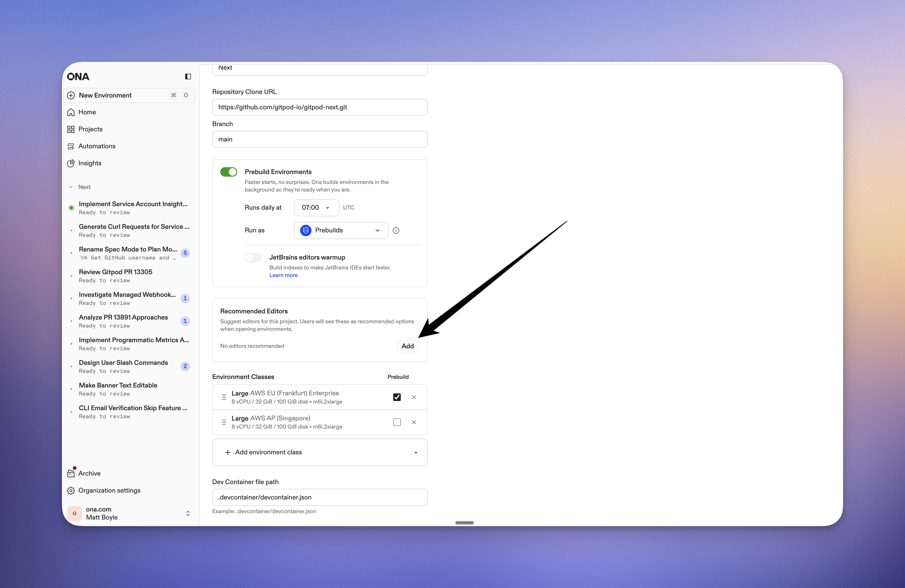Open Learn more about JetBrains warmup
The image size is (905, 588).
pyautogui.click(x=283, y=275)
